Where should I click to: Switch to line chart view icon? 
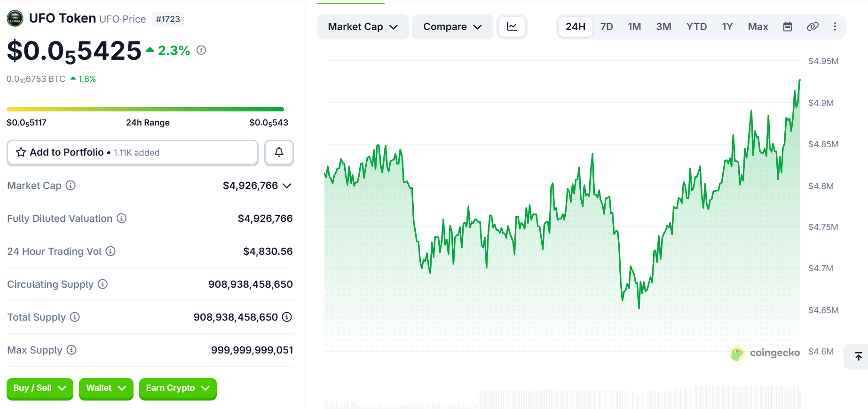512,27
